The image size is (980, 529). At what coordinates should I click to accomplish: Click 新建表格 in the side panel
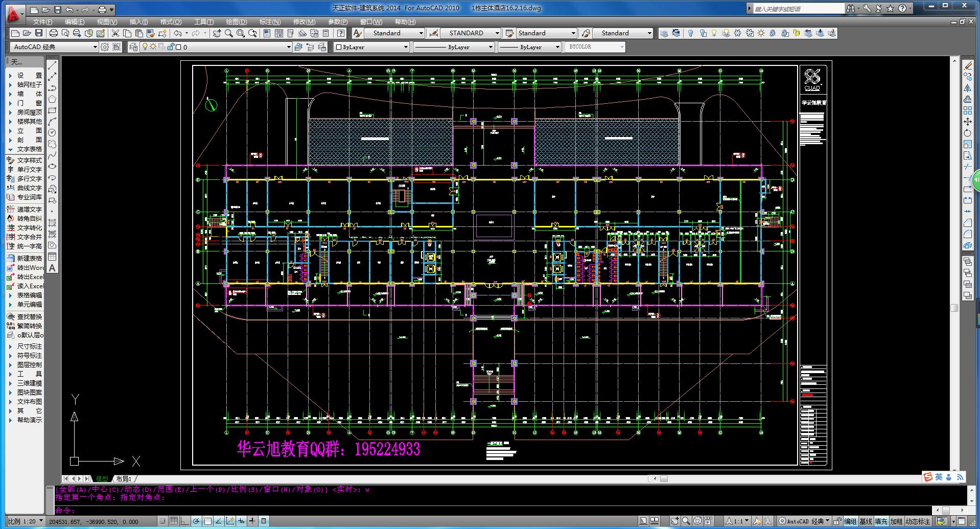[x=29, y=259]
